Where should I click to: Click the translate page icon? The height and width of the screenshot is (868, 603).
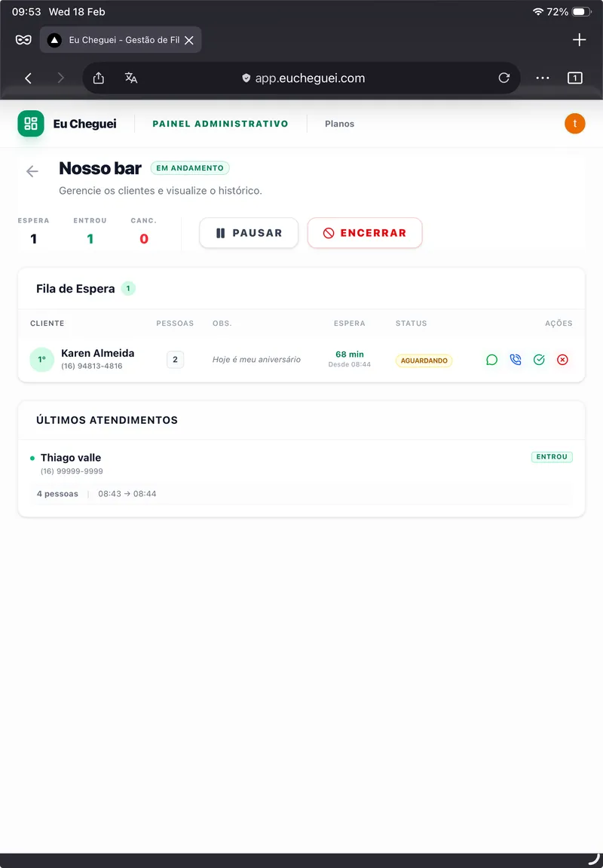[131, 78]
